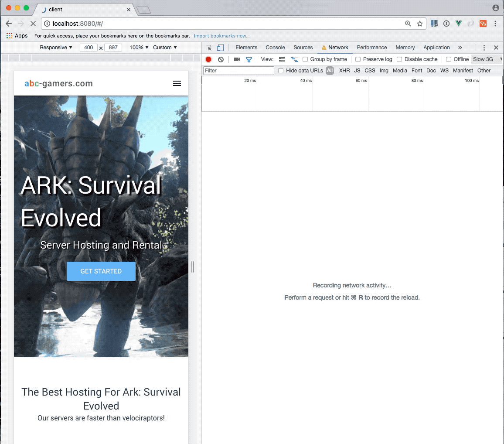Open the Apps grid shortcut

tap(17, 36)
